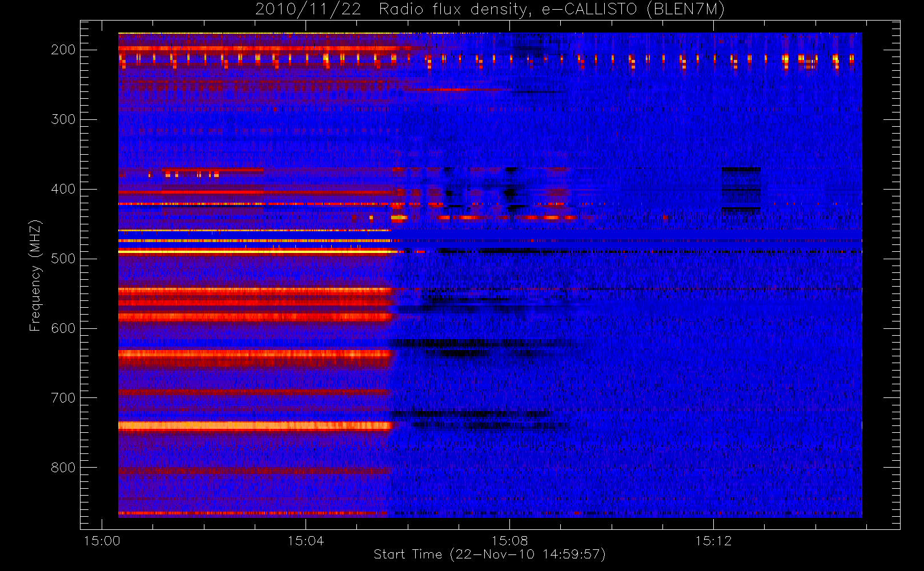The image size is (924, 571).
Task: Click the 15:04 time tick label
Action: point(306,541)
